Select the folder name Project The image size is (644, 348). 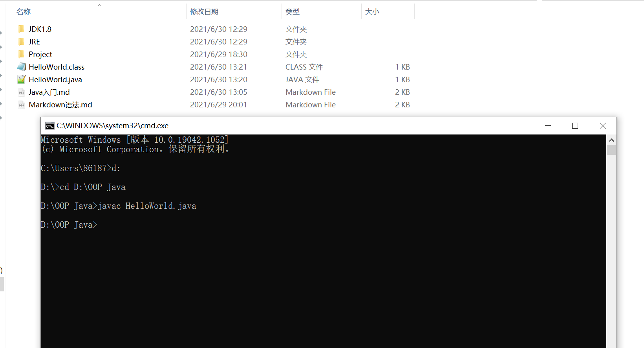click(x=40, y=54)
